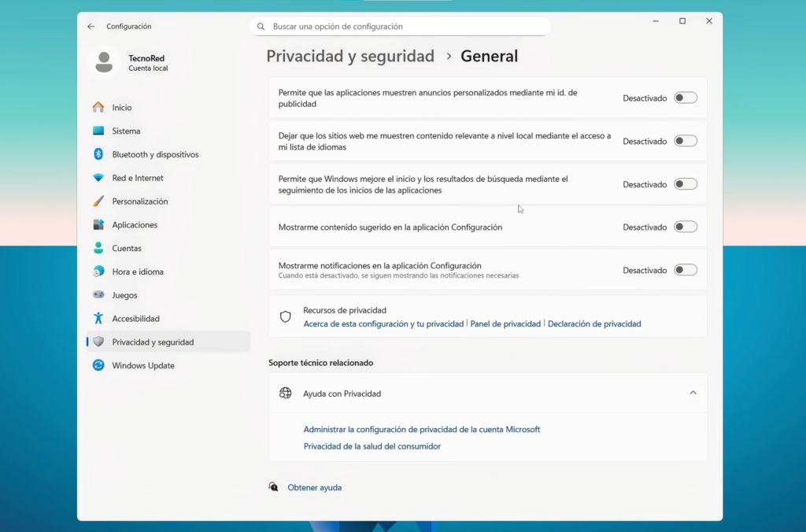Toggle Mostrarme contenido sugerido en Configuración
This screenshot has height=532, width=806.
[685, 227]
